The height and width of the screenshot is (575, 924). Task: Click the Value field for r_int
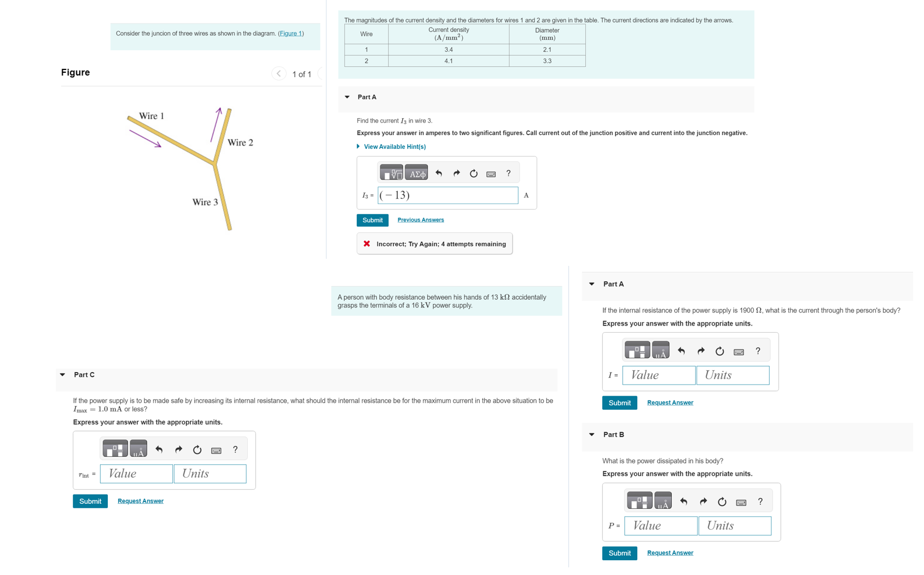tap(136, 474)
